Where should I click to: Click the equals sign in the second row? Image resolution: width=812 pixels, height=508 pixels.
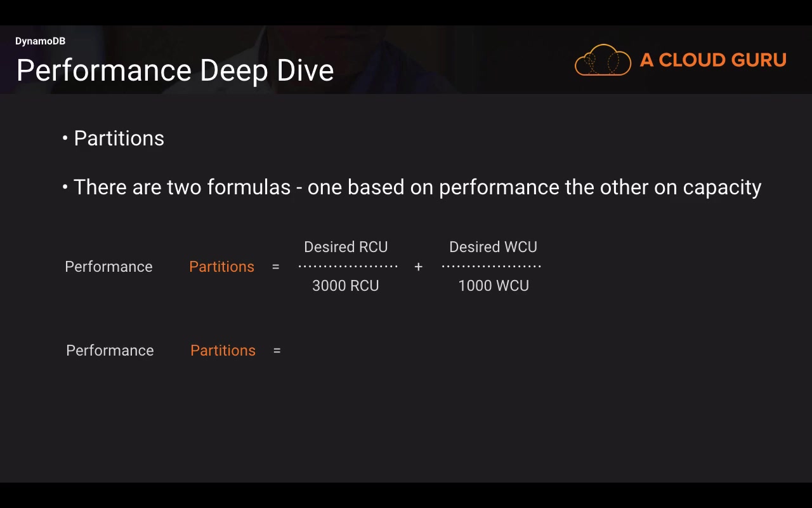pyautogui.click(x=277, y=351)
